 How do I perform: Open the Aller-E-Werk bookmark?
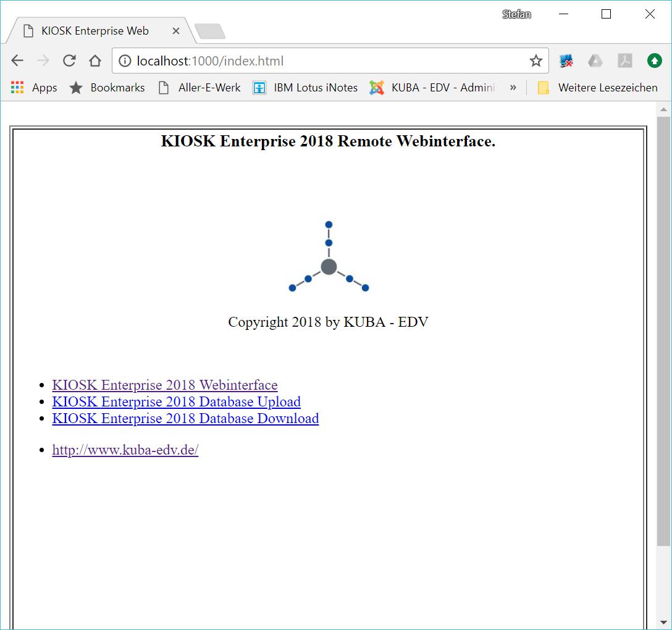(199, 88)
